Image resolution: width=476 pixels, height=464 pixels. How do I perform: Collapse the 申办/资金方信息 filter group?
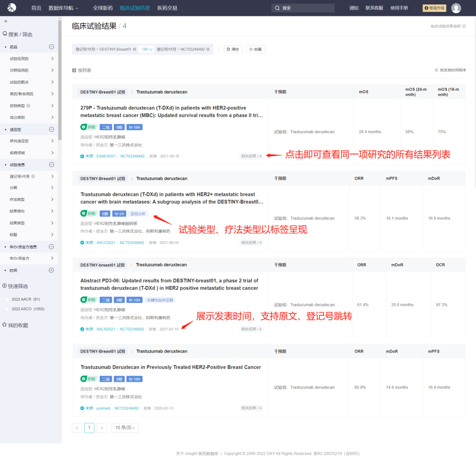pos(51,247)
